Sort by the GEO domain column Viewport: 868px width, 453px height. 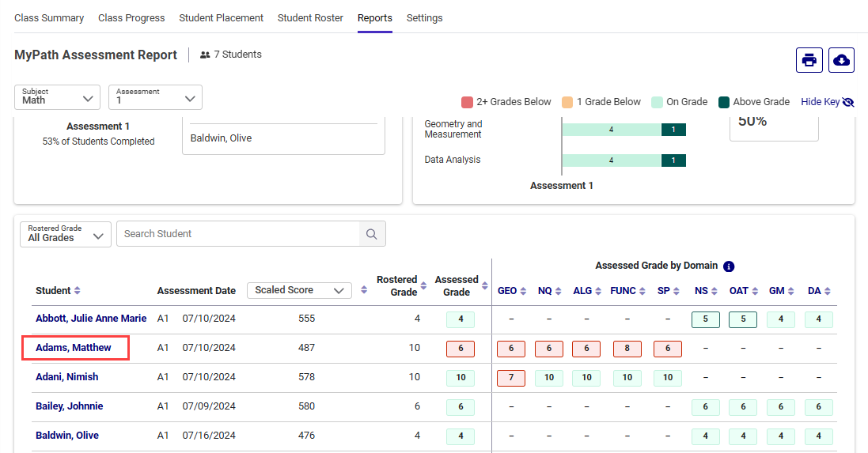click(x=524, y=291)
